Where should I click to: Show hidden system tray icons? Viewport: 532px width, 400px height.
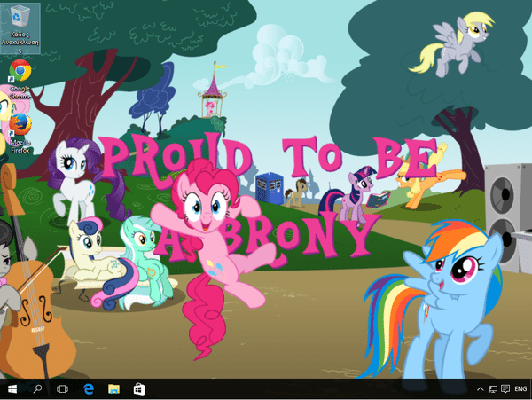(x=481, y=389)
